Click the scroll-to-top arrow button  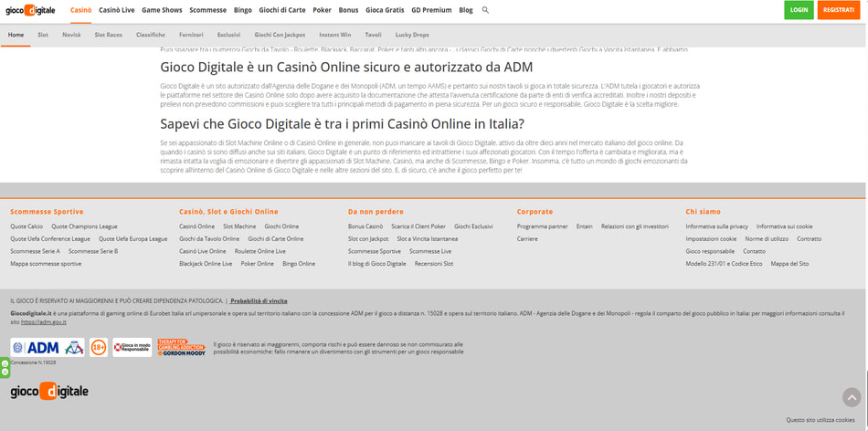(852, 397)
